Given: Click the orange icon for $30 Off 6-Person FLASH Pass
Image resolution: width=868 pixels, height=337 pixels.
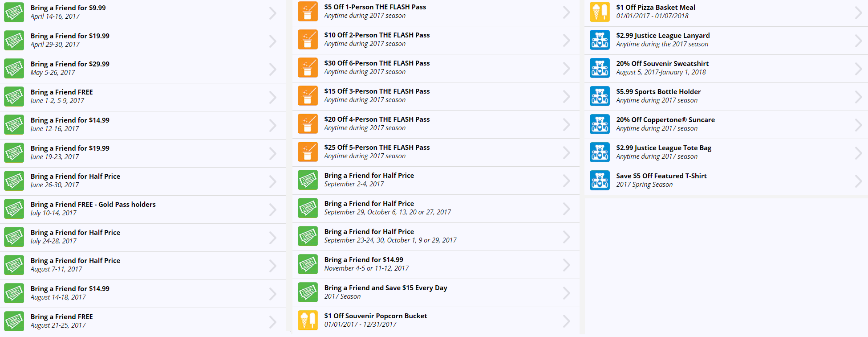Looking at the screenshot, I should (308, 68).
